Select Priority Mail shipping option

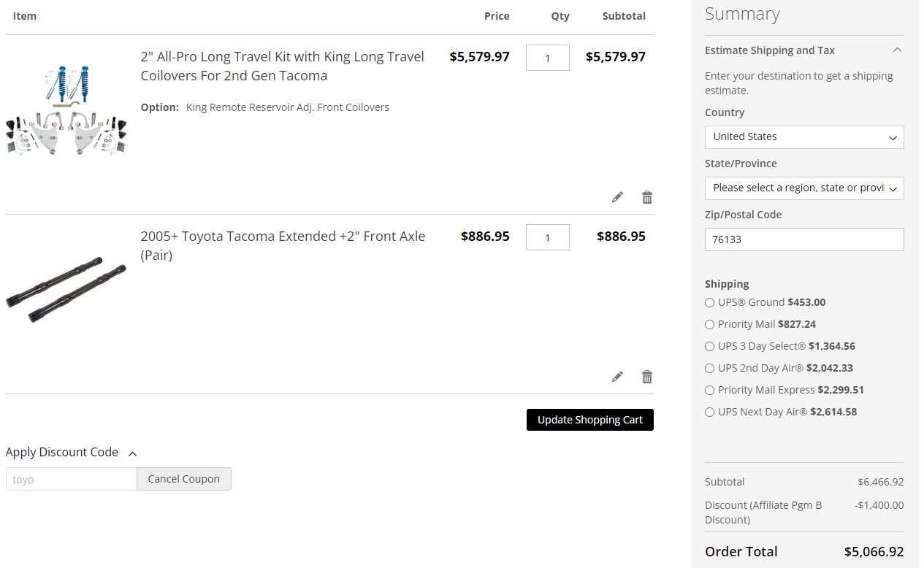pos(709,324)
